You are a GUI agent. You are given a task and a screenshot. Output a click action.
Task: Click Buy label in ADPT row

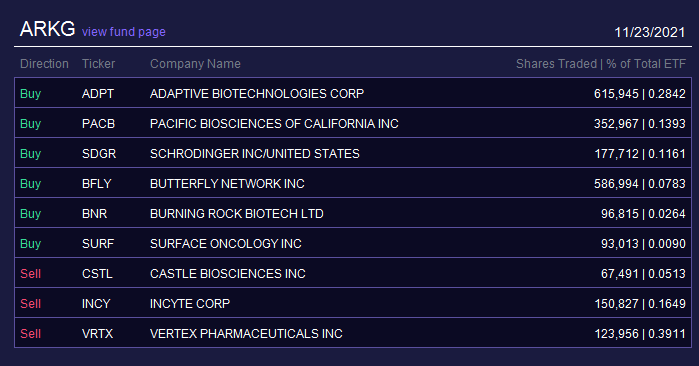30,94
